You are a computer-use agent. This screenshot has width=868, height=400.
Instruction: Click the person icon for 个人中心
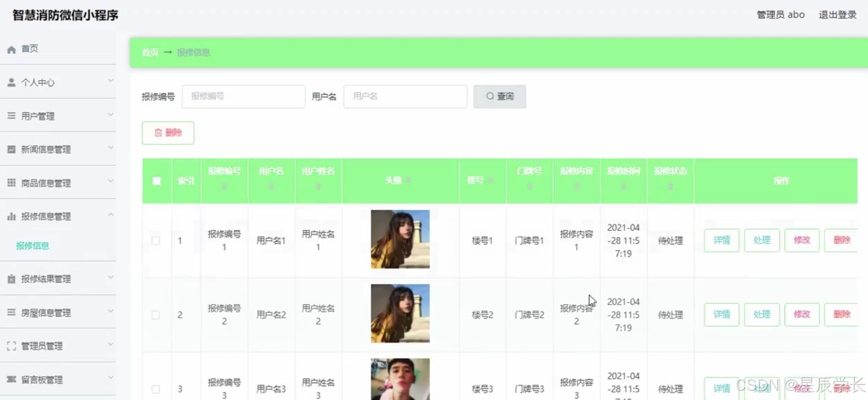[12, 82]
